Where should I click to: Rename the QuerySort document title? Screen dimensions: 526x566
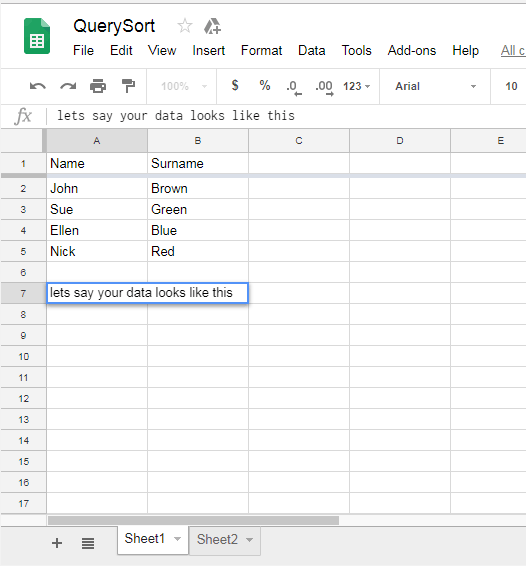click(x=114, y=26)
